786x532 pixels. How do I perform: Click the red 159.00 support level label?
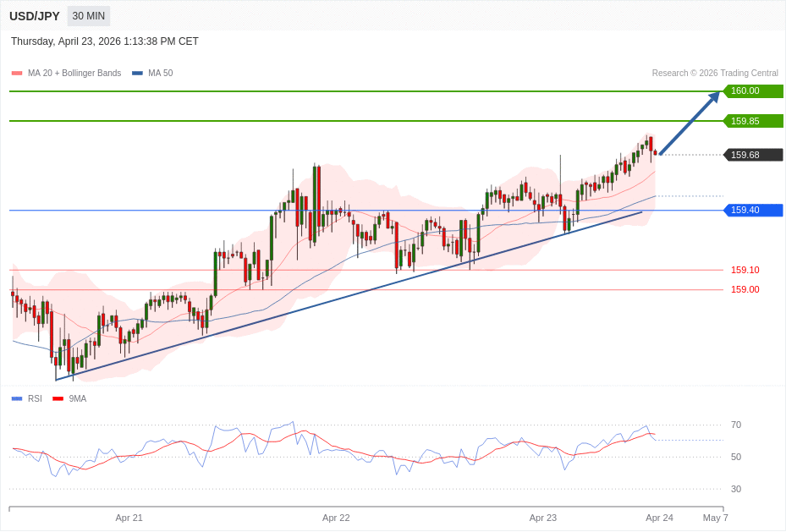point(745,289)
